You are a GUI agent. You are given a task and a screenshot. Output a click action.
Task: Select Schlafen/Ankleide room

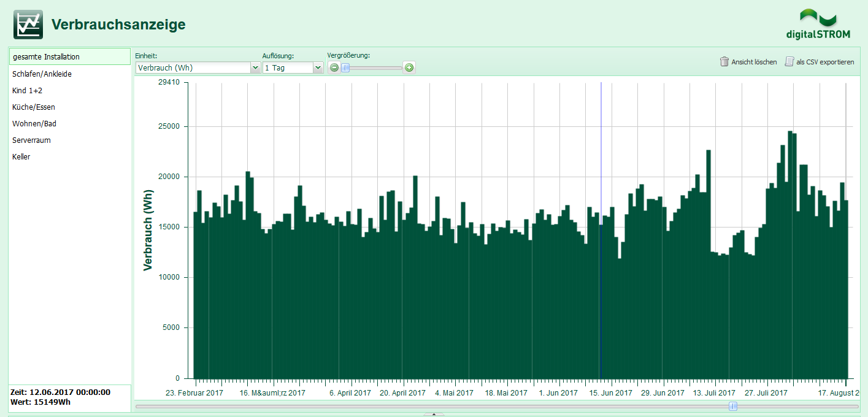click(70, 74)
